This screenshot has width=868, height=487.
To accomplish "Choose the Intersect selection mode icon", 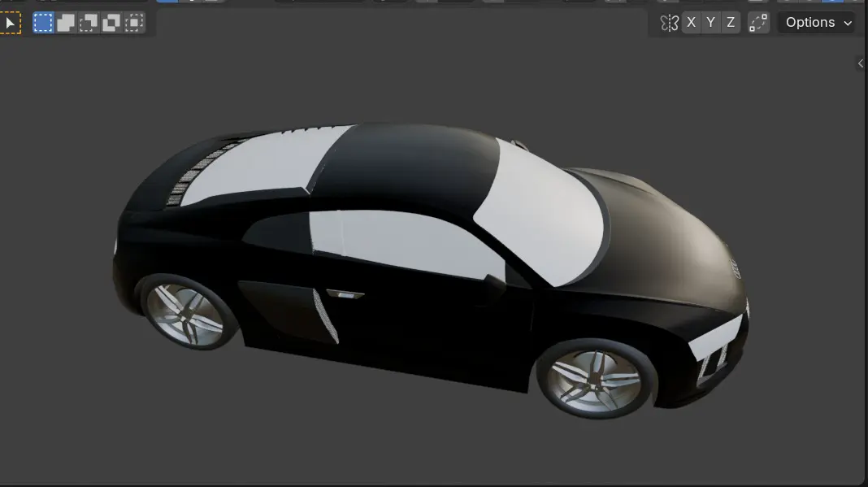I will tap(134, 23).
